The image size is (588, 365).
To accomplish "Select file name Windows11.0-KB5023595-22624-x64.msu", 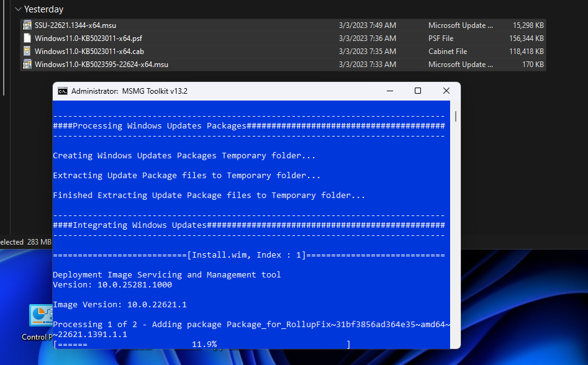I will point(101,65).
